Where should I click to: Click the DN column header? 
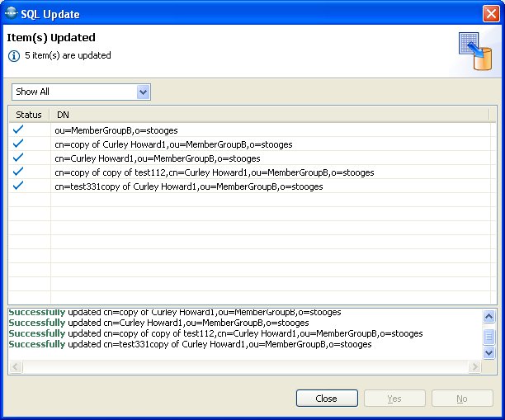63,115
